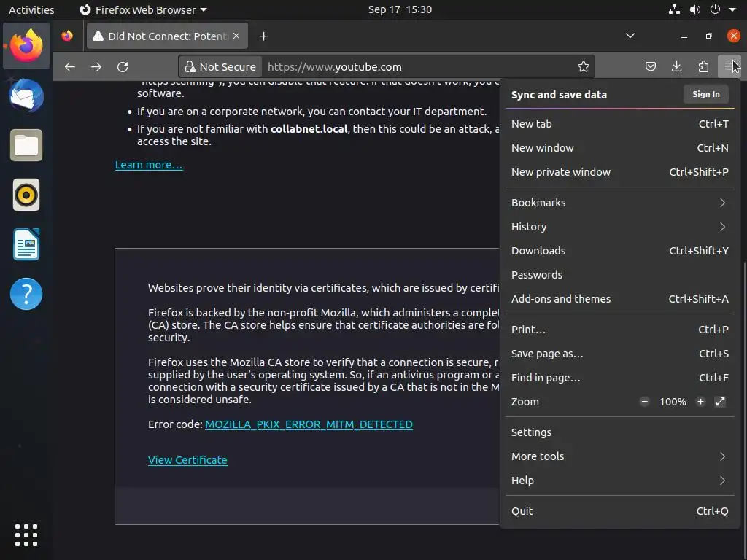Click the forward navigation arrow

[96, 66]
